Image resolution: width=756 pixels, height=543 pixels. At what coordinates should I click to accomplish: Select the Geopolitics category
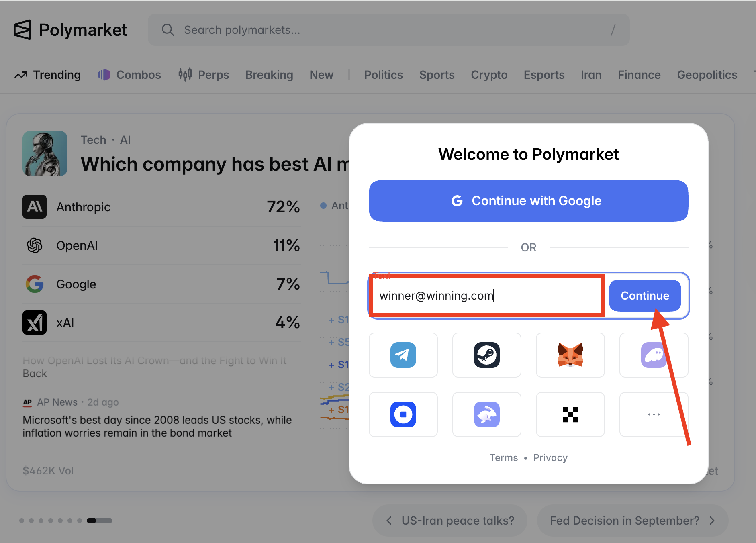707,75
